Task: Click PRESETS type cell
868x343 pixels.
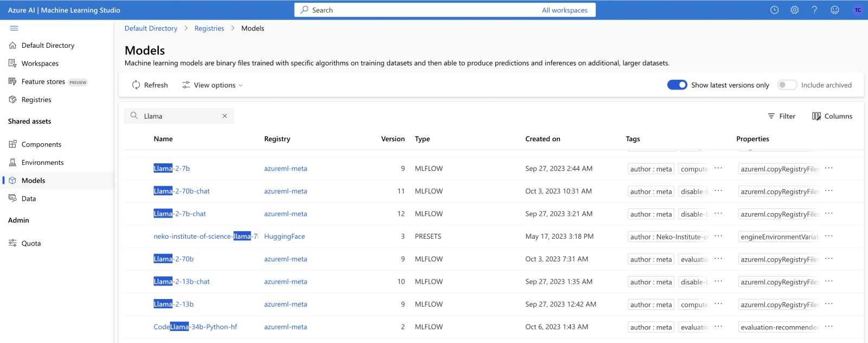Action: (428, 236)
